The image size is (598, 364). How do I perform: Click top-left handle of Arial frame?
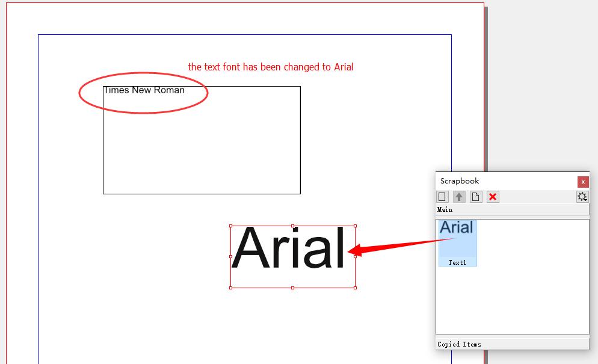click(231, 226)
